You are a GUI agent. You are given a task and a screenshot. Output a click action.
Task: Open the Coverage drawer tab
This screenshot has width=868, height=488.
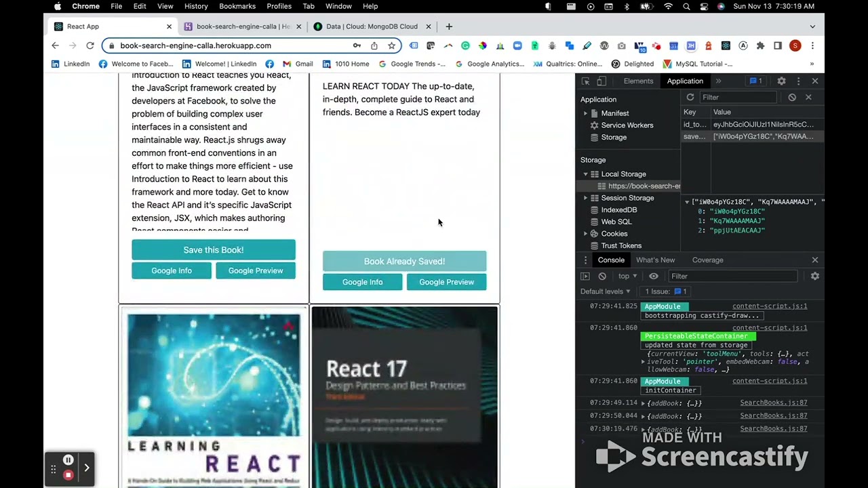point(707,260)
